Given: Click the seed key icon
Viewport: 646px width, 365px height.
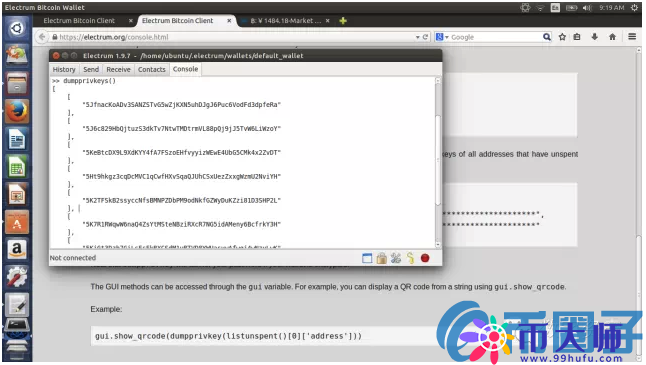Looking at the screenshot, I should click(x=410, y=258).
